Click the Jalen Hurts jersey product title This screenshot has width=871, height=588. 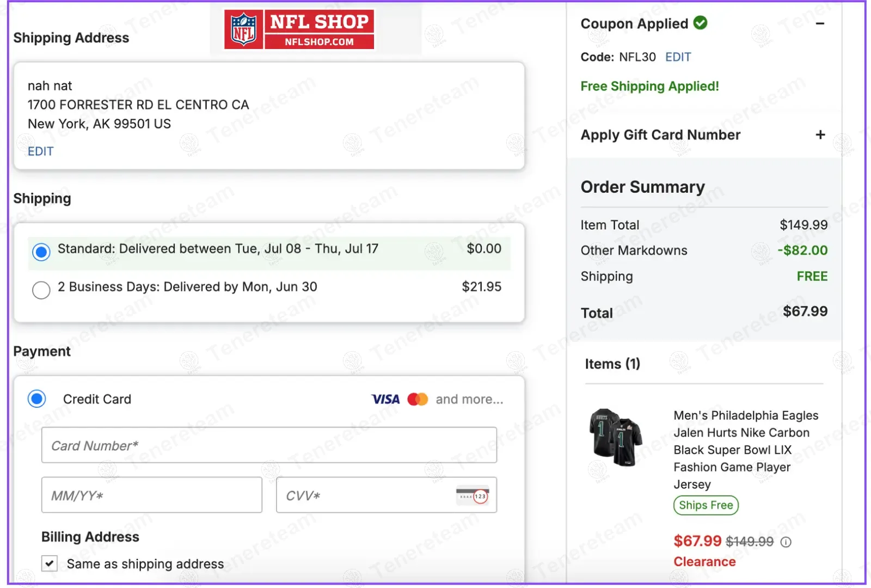[745, 449]
